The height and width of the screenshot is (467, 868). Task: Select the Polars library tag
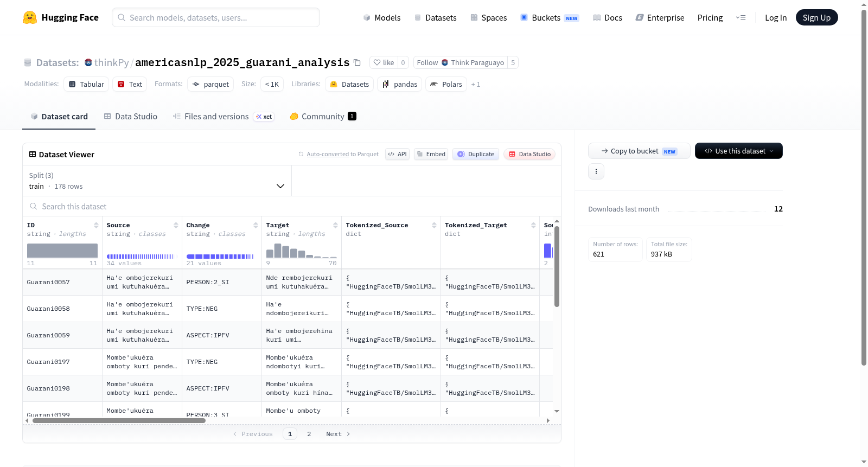(446, 84)
